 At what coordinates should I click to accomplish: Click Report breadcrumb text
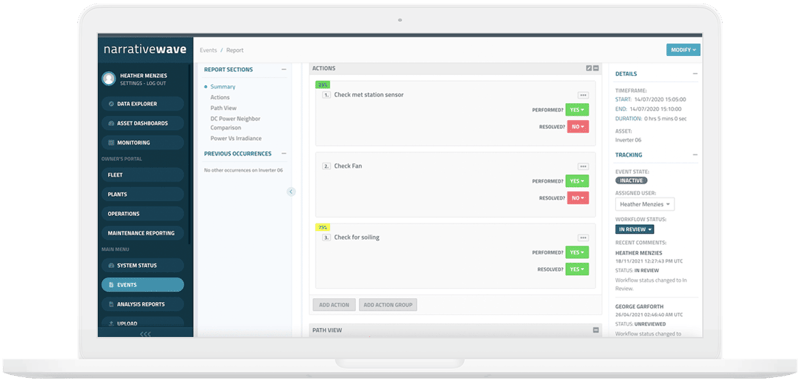(235, 50)
